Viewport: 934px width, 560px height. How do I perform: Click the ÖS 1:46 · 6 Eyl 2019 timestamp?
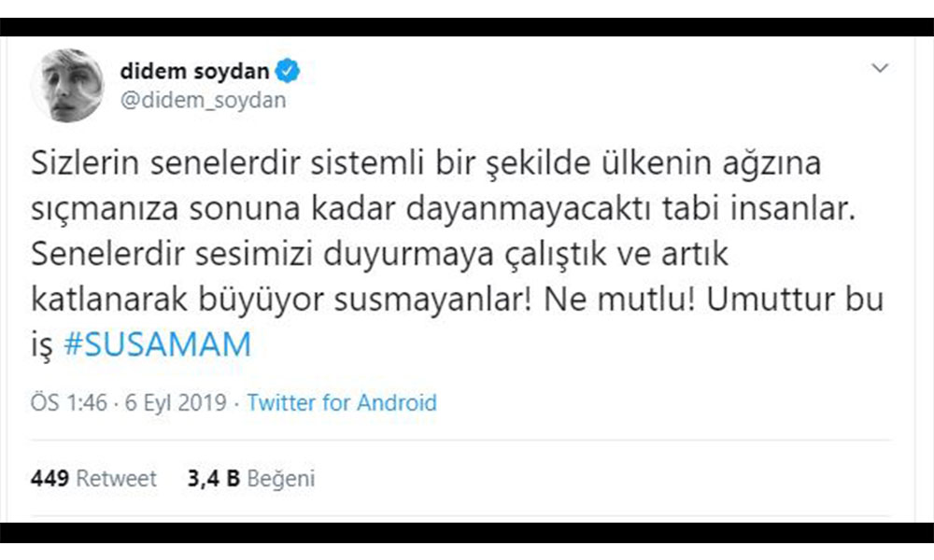(131, 403)
